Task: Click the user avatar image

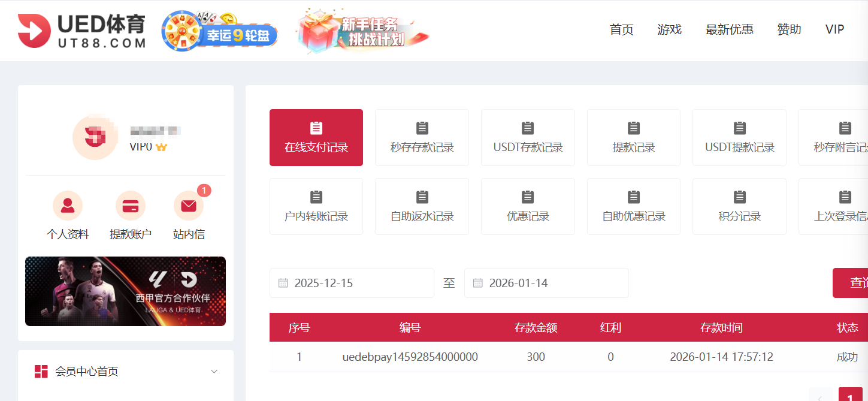Action: click(x=95, y=137)
